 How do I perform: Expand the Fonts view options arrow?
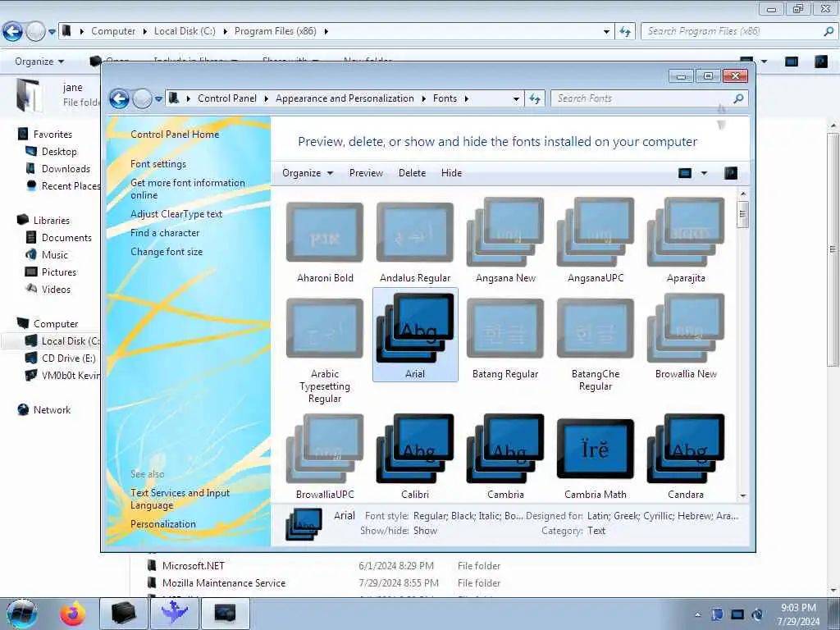click(x=704, y=173)
